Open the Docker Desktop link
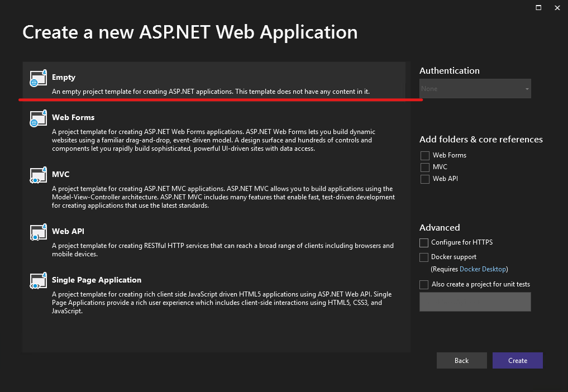The image size is (568, 392). pos(483,269)
